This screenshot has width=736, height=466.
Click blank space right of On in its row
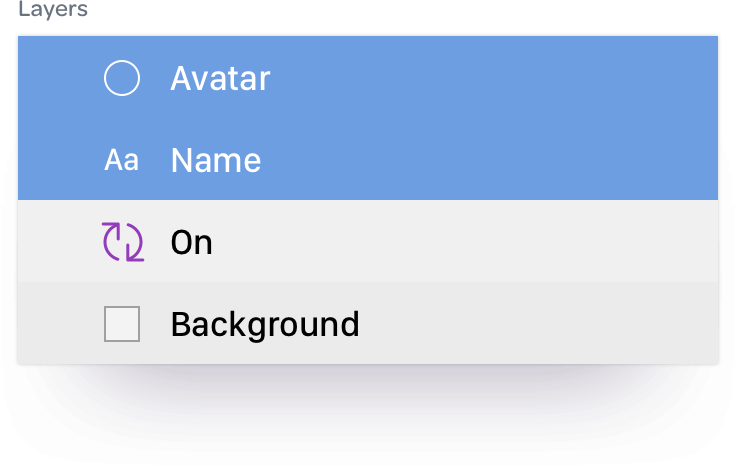coord(465,242)
